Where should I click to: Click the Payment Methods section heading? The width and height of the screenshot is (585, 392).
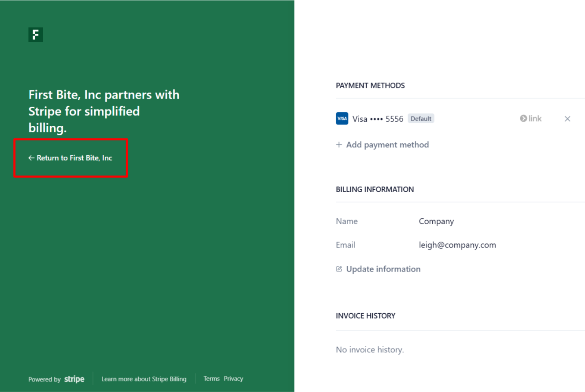(370, 85)
